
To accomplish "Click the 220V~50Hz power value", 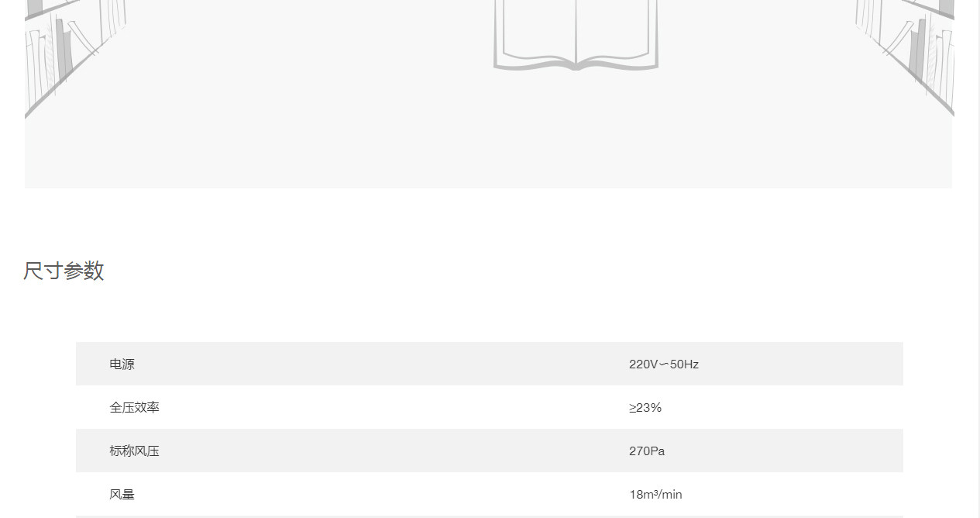I will tap(663, 364).
